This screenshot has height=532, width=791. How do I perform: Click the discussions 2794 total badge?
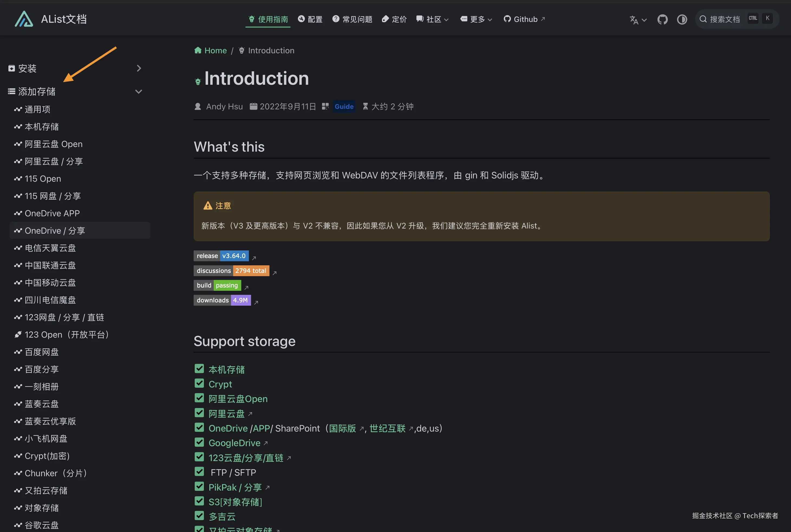pos(232,271)
